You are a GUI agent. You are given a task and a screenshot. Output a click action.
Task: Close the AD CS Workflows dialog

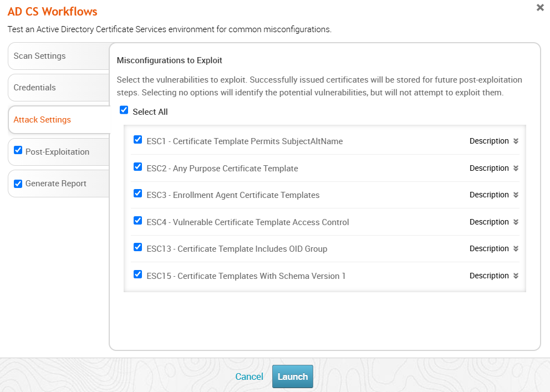540,8
